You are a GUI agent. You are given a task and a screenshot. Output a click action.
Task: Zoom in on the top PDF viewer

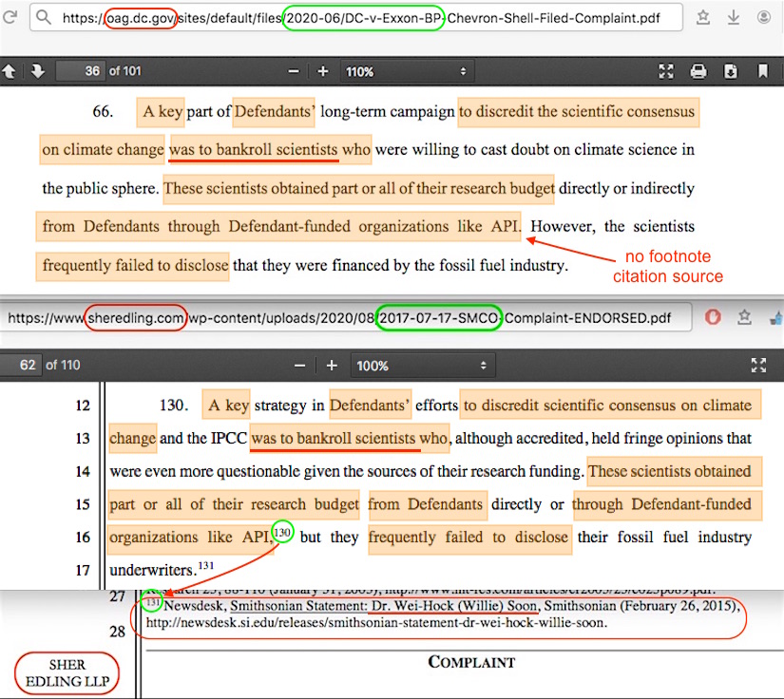323,71
